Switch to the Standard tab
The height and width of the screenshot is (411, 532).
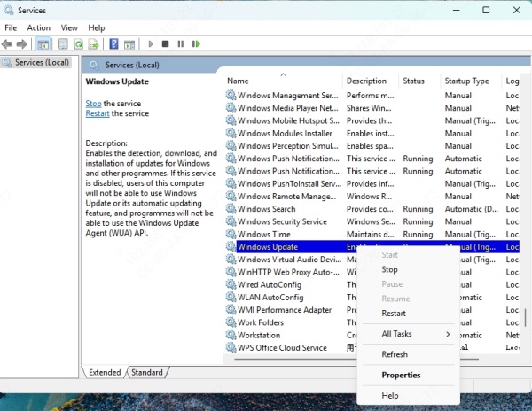click(x=147, y=372)
